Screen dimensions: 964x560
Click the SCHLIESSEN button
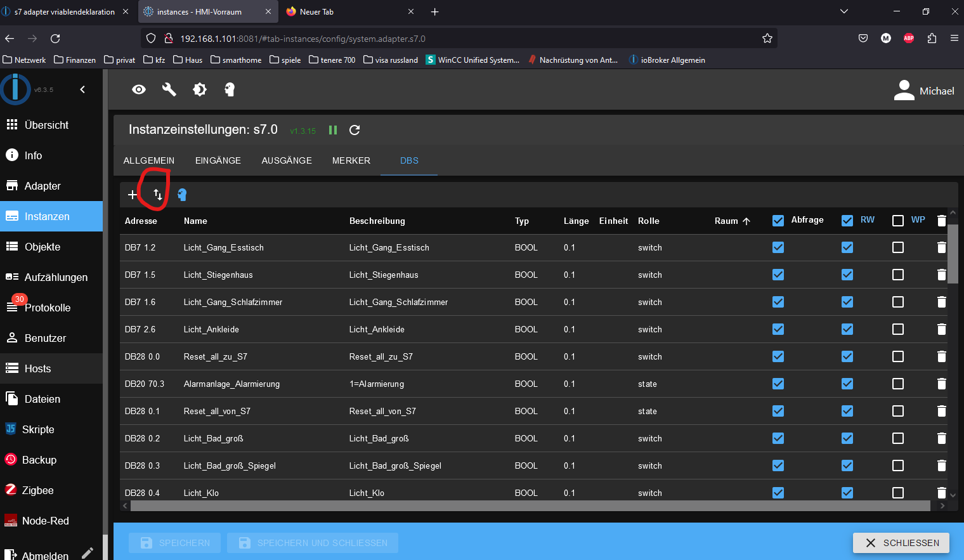901,543
